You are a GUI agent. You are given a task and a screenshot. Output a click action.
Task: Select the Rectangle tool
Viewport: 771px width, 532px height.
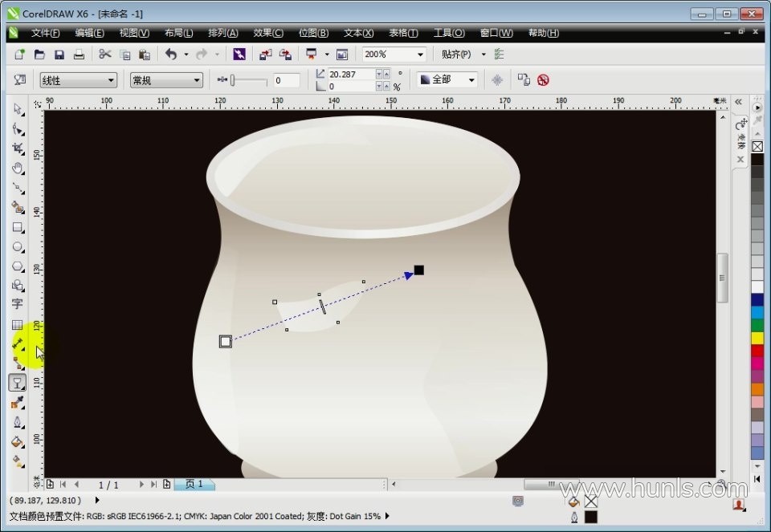[18, 227]
